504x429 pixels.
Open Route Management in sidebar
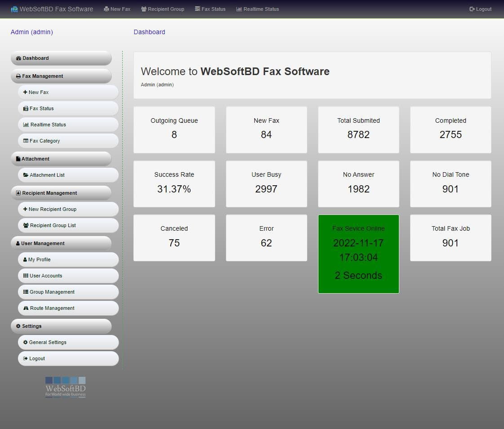tap(68, 308)
